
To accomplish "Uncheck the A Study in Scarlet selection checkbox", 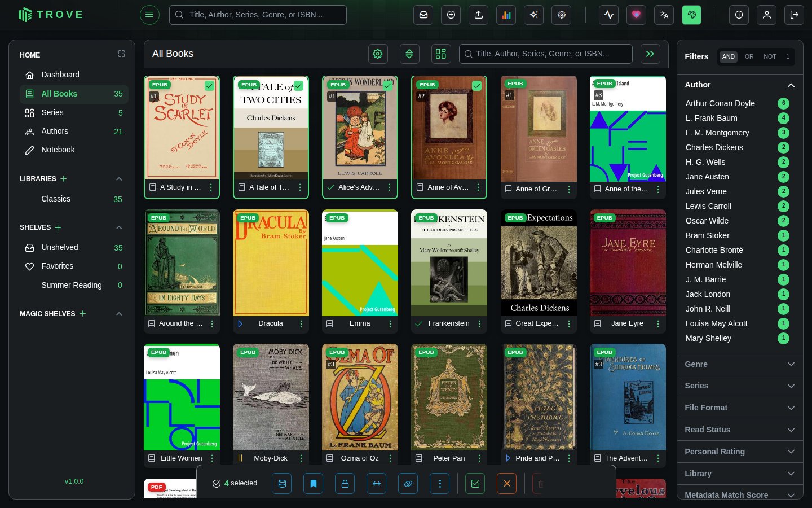I will (209, 86).
